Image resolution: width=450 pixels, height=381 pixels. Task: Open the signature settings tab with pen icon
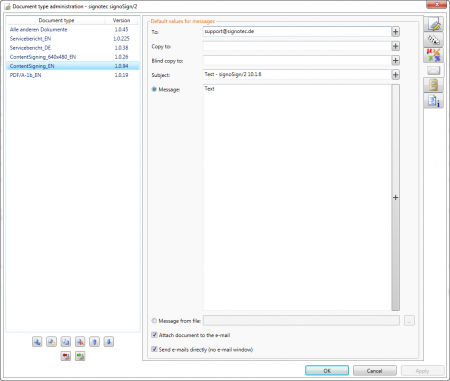(x=434, y=24)
